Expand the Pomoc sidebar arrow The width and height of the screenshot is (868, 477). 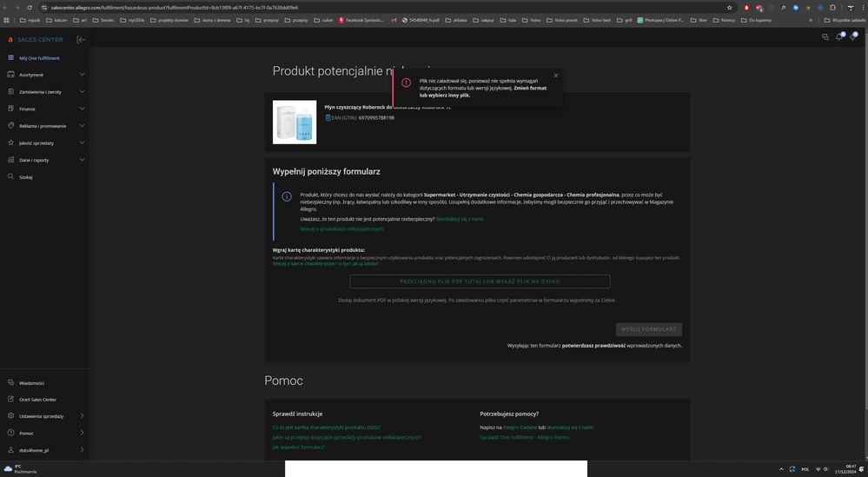point(82,433)
